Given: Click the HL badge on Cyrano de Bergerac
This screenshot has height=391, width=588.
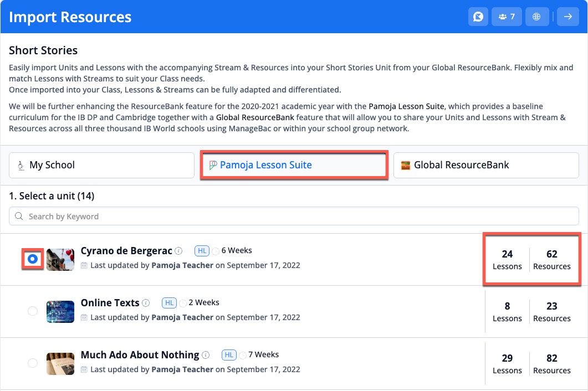Looking at the screenshot, I should coord(202,251).
